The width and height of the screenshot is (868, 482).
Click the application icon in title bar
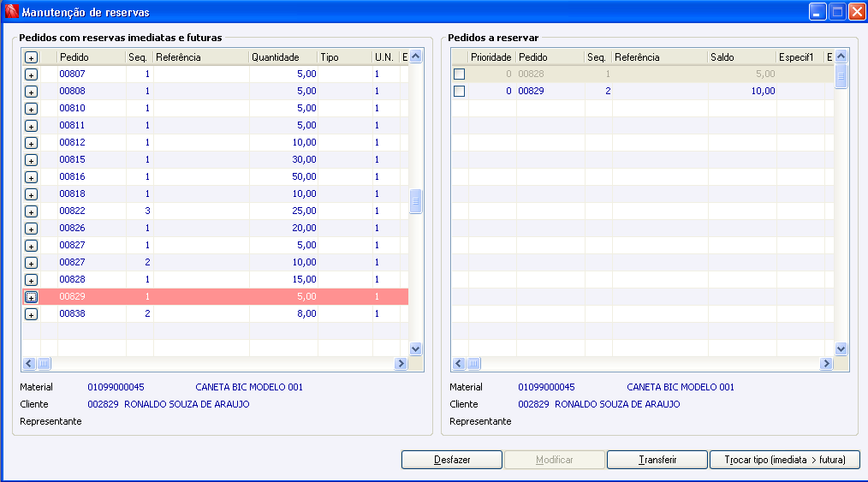[x=12, y=11]
